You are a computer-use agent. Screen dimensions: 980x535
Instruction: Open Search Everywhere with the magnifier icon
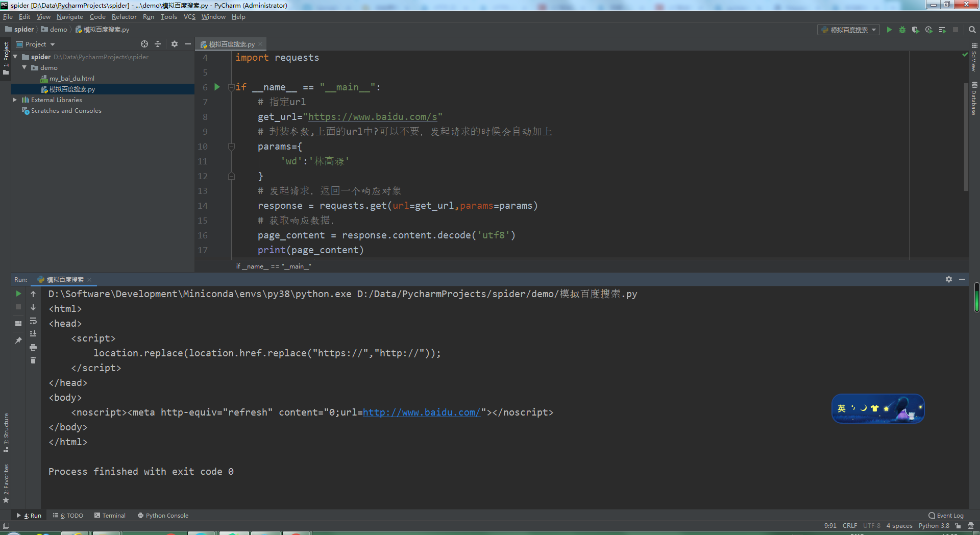972,30
